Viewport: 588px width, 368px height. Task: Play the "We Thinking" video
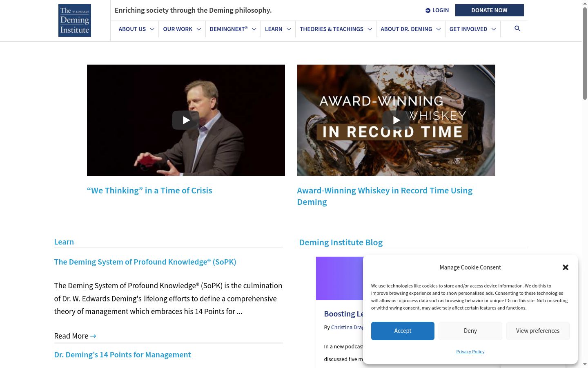pos(186,120)
